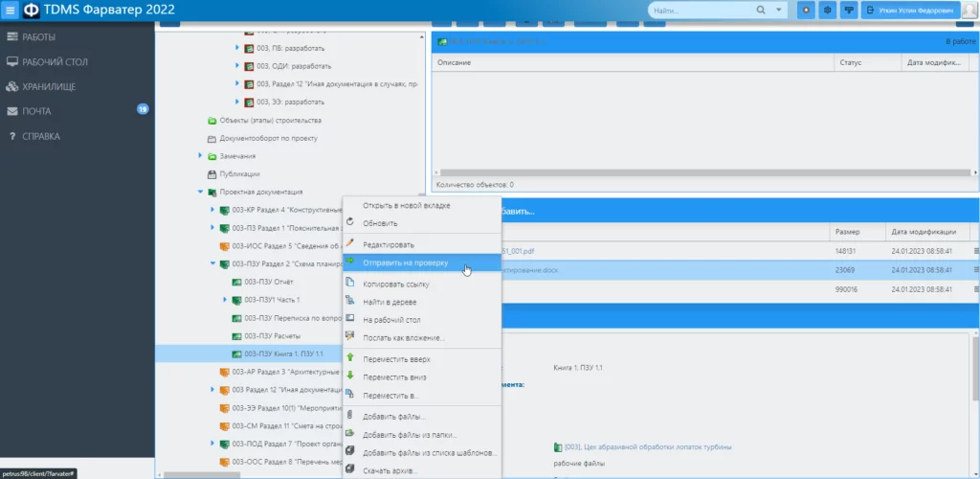Viewport: 980px width, 479px height.
Task: Expand the 003-ПЗУ1 Часть 1 node
Action: (x=225, y=301)
